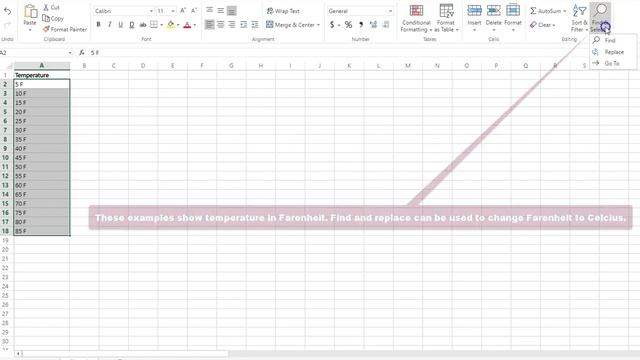Decrease font size with smaller A
This screenshot has width=640, height=360.
(194, 11)
